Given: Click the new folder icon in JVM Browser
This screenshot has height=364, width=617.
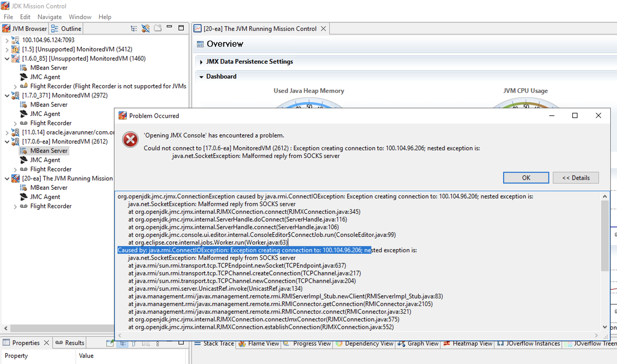Looking at the screenshot, I should 157,28.
